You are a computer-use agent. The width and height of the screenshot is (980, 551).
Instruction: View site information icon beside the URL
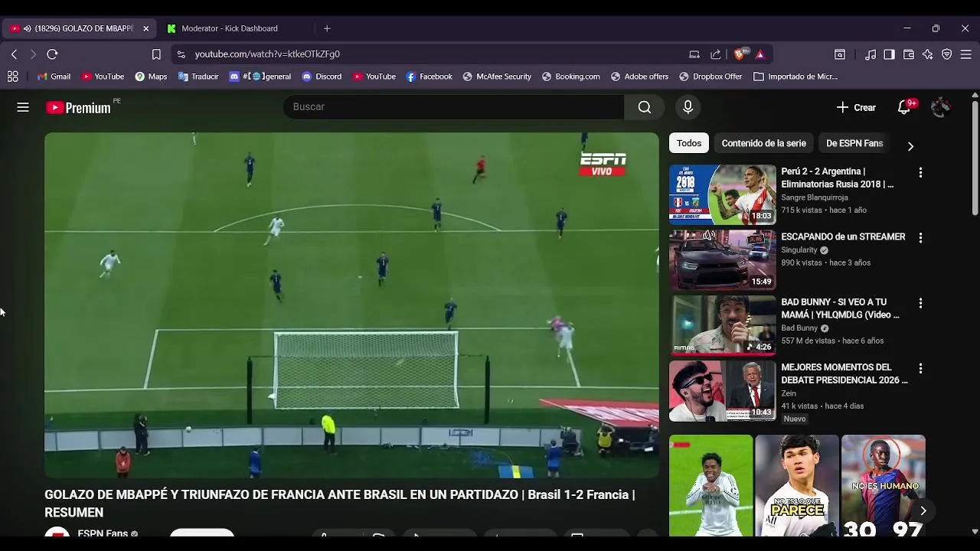[181, 54]
